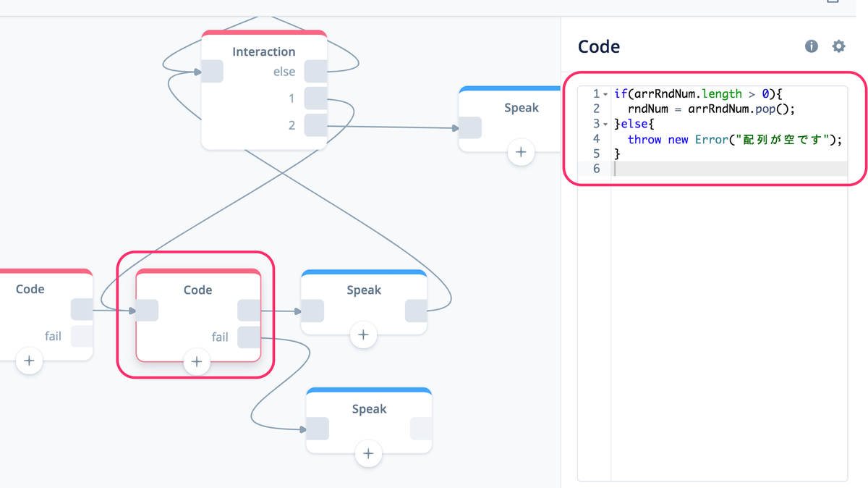Click the bottom Speak block's output port
Viewport: 868px width, 488px height.
421,429
